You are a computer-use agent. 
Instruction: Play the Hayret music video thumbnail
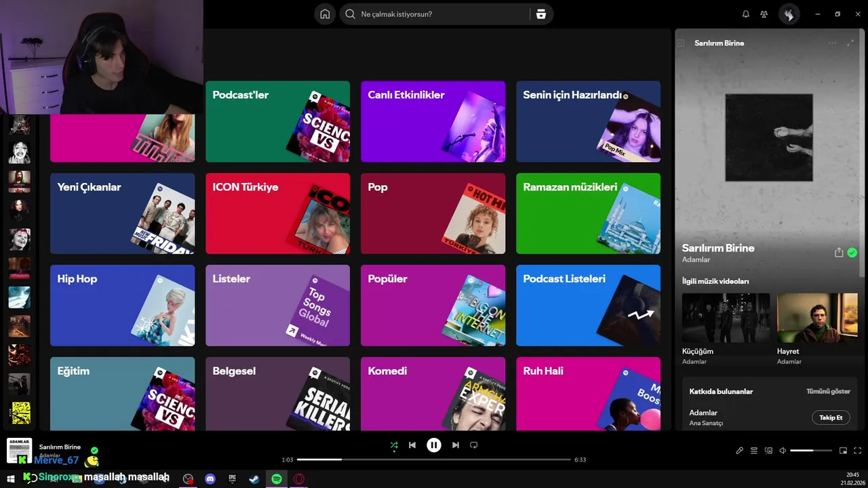pyautogui.click(x=817, y=318)
